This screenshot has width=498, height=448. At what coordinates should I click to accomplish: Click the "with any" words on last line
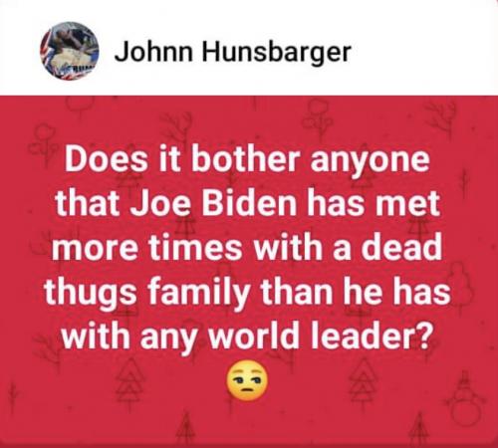[x=128, y=336]
